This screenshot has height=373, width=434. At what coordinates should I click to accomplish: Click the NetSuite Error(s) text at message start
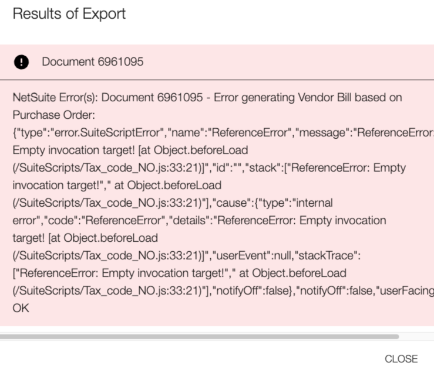point(55,97)
